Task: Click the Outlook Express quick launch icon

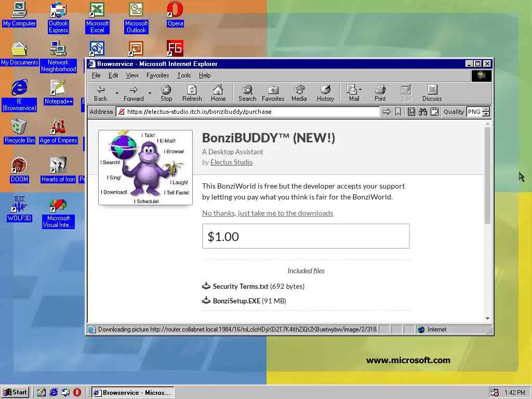Action: tap(65, 393)
